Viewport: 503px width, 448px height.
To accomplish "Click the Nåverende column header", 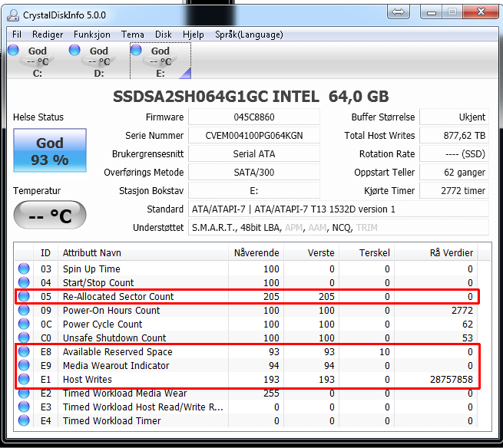I will [x=256, y=253].
